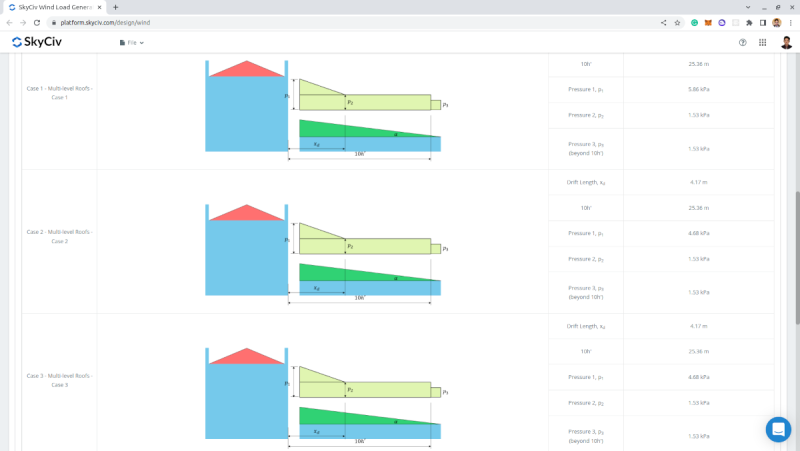Go back to the previous page
The image size is (800, 451).
[x=9, y=22]
